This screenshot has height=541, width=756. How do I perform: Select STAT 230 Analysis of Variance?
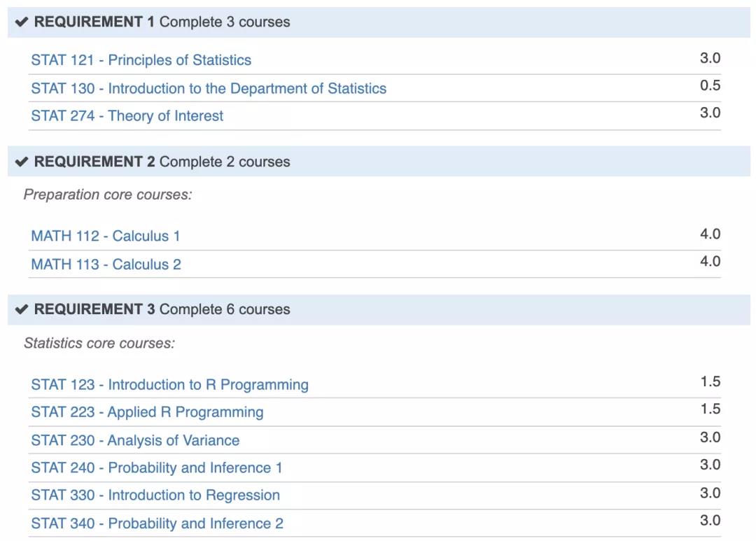[135, 441]
